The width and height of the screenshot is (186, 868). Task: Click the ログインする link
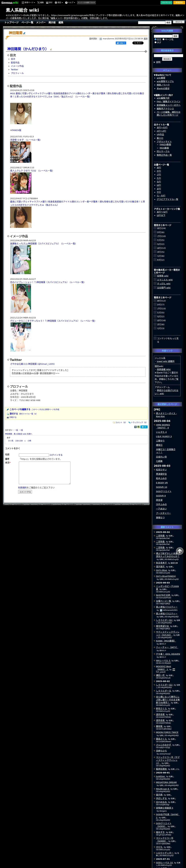pyautogui.click(x=56, y=455)
